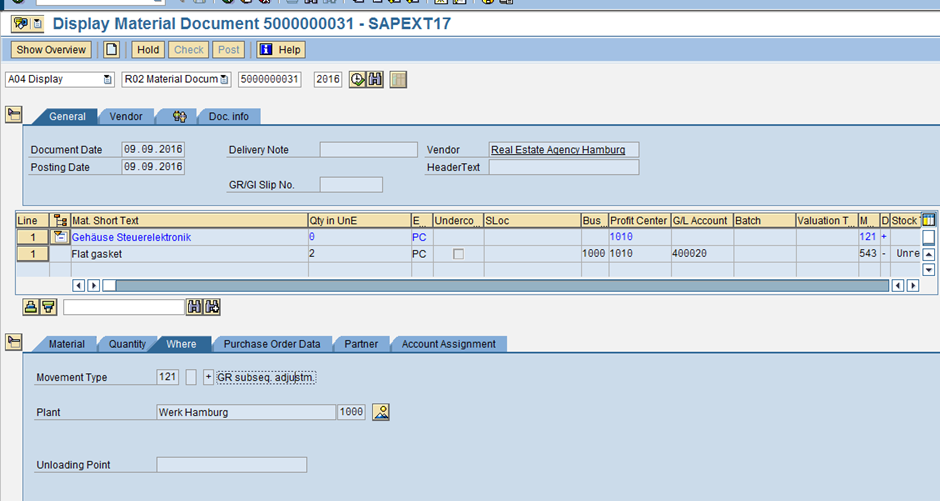Open the R02 Material Document dropdown

[224, 79]
